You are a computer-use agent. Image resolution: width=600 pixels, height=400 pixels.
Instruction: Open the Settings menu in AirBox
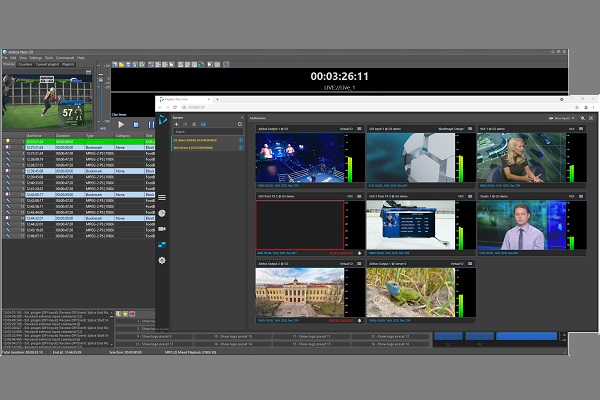point(36,58)
